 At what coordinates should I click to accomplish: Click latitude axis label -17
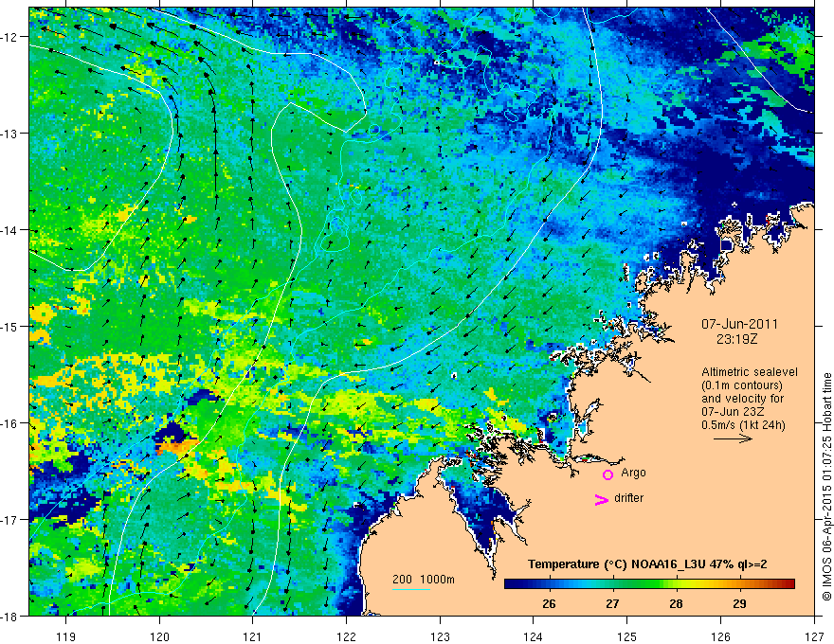point(9,520)
